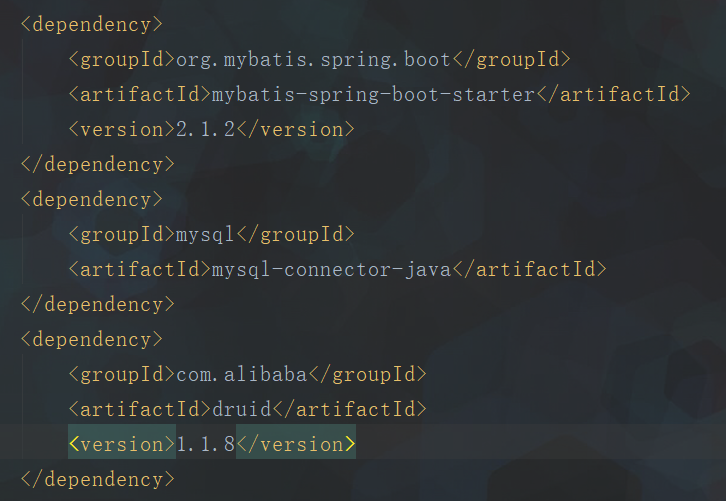Click the mysql-connector-java artifact name
This screenshot has width=726, height=501.
pyautogui.click(x=332, y=269)
